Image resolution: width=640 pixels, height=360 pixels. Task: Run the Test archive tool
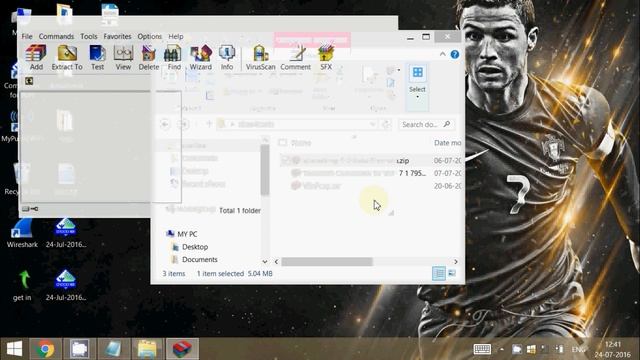click(97, 58)
